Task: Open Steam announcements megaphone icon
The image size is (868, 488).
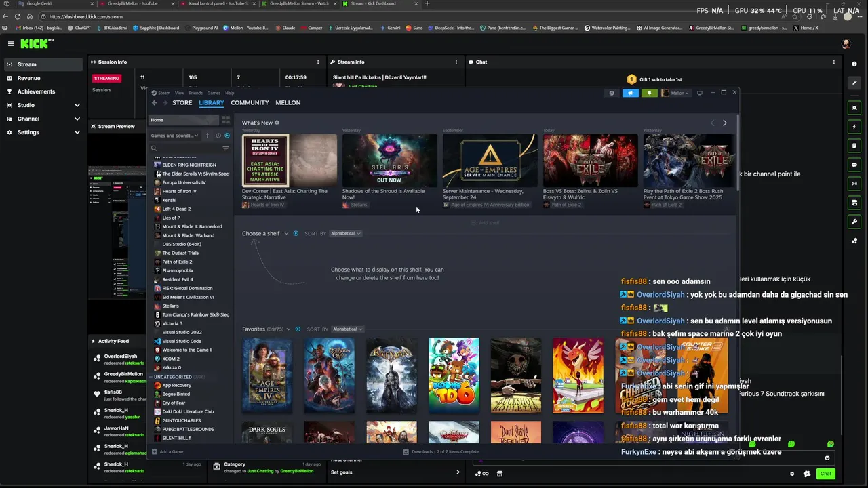Action: tap(631, 93)
